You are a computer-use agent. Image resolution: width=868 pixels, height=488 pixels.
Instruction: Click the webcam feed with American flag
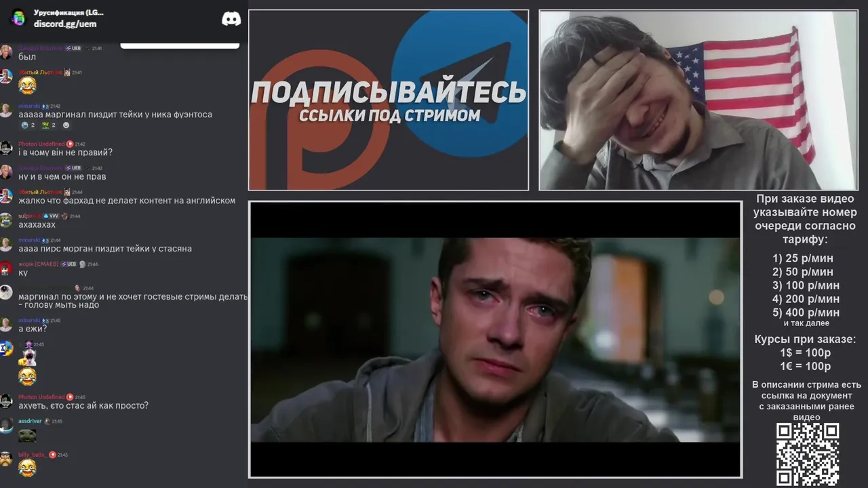(x=698, y=100)
